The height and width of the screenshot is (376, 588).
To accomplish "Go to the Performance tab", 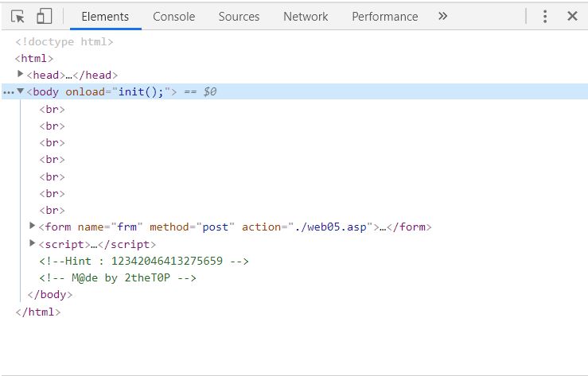I will pos(385,17).
